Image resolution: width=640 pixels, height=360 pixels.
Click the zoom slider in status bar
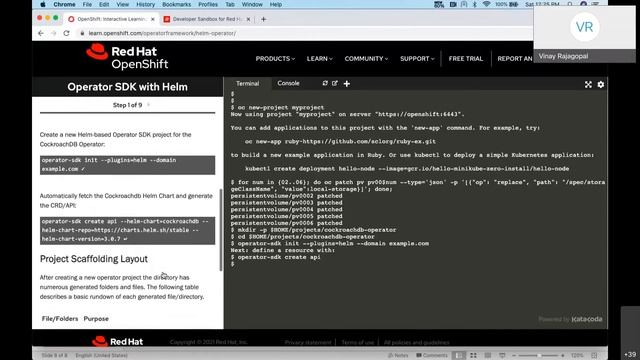pyautogui.click(x=539, y=356)
